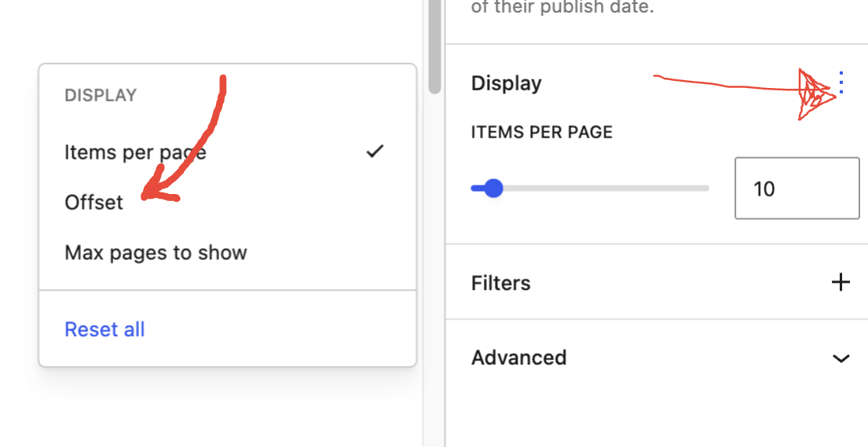Screen dimensions: 868x447
Task: Click the ITEMS PER PAGE label
Action: click(541, 133)
